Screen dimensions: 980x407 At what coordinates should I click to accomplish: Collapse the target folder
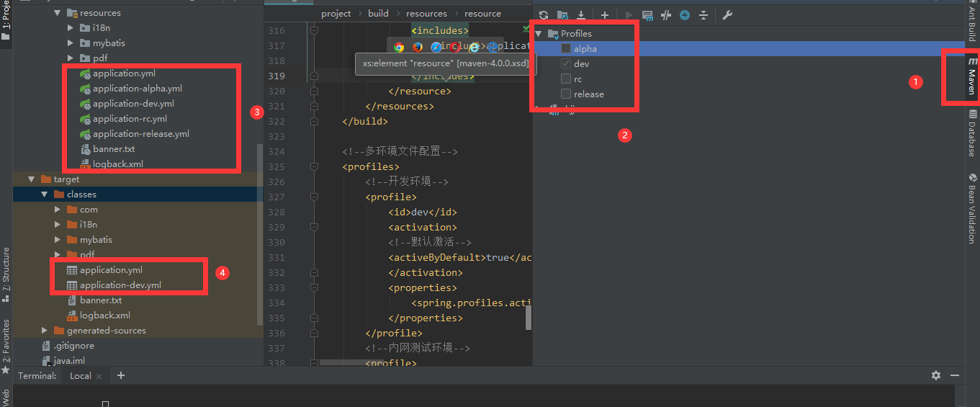point(31,179)
